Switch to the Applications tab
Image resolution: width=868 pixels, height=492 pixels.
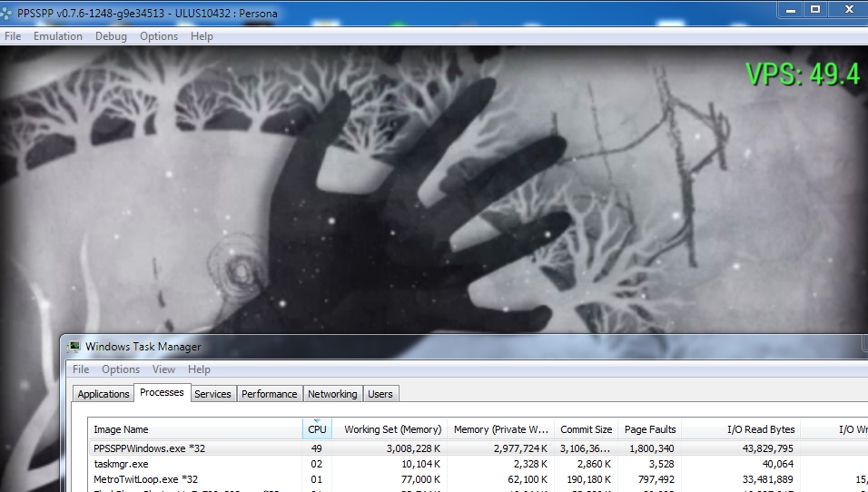(104, 394)
